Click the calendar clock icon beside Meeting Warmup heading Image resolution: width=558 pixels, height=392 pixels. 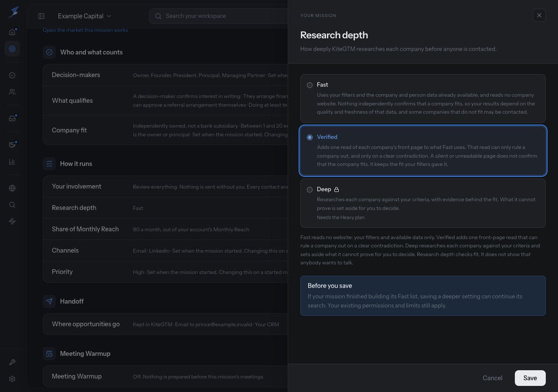click(x=49, y=354)
